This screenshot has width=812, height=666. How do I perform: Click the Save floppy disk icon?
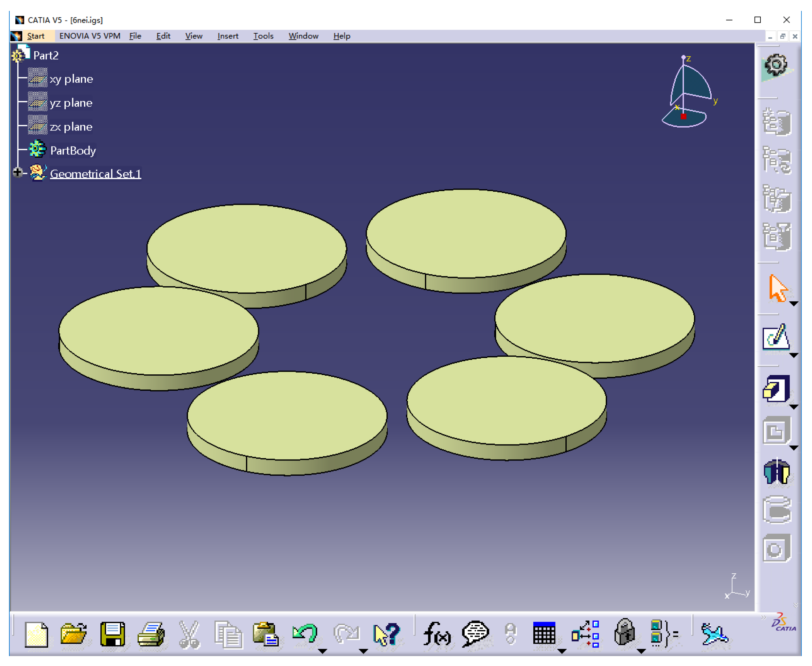[112, 634]
